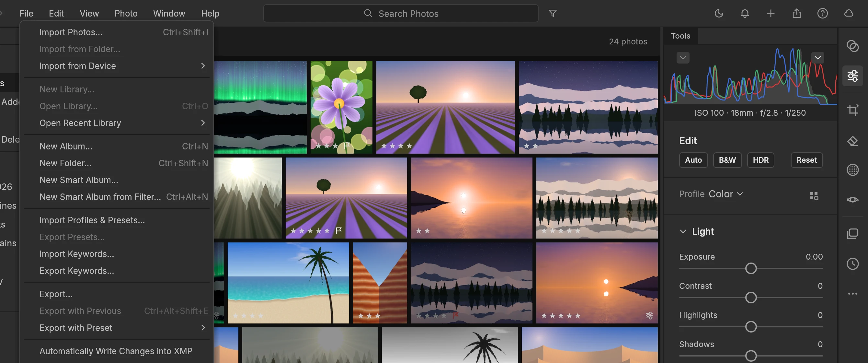The image size is (868, 363).
Task: Toggle Automatically Write Changes into XMP
Action: [x=116, y=351]
